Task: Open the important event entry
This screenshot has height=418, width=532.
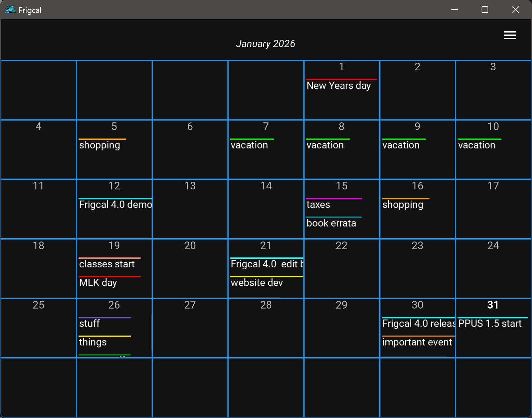Action: (x=417, y=342)
